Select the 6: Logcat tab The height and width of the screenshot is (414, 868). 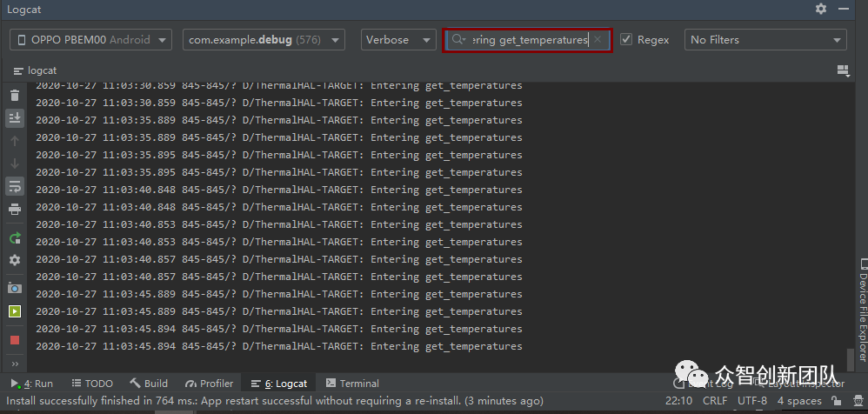(x=279, y=384)
